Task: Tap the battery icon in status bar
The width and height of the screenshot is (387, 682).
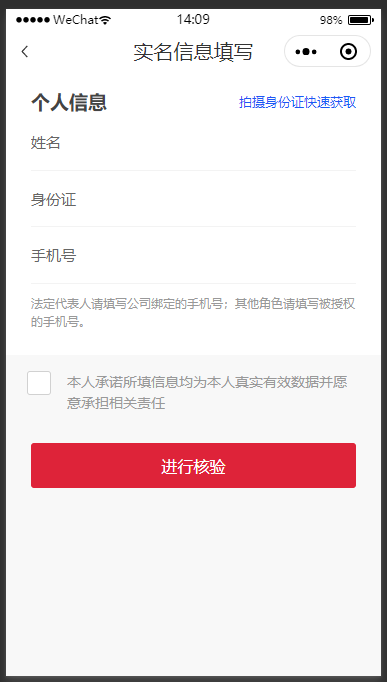Action: coord(361,20)
